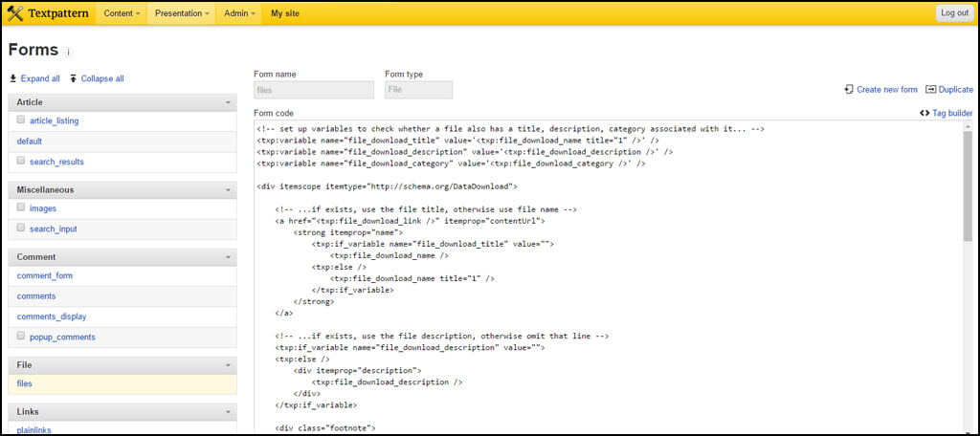Screen dimensions: 980x436
Task: Click the Duplicate icon
Action: tap(930, 89)
